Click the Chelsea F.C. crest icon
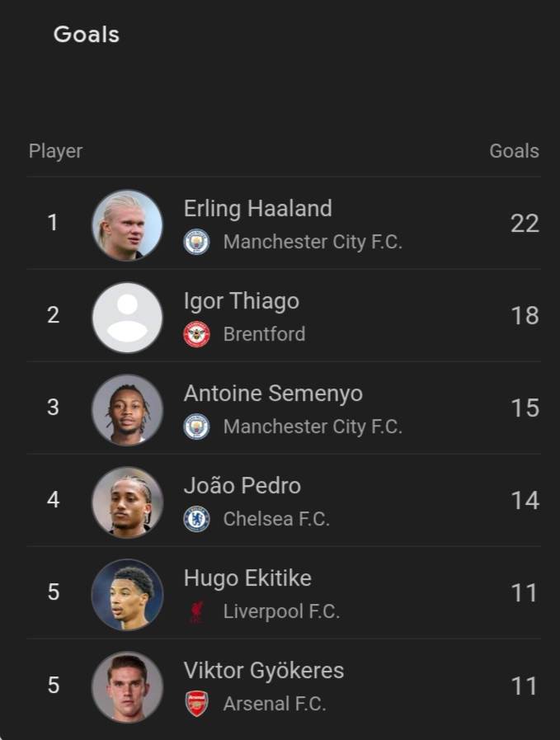This screenshot has width=560, height=740. [x=196, y=519]
